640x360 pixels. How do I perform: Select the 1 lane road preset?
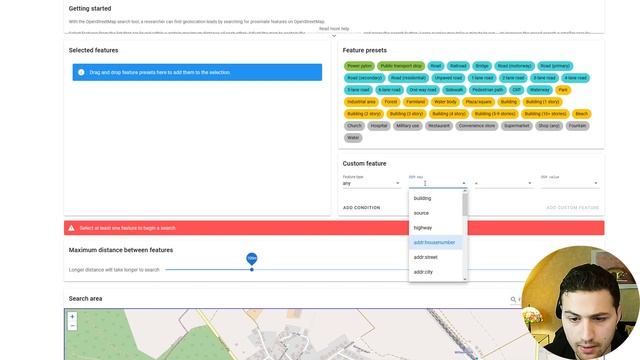click(482, 78)
